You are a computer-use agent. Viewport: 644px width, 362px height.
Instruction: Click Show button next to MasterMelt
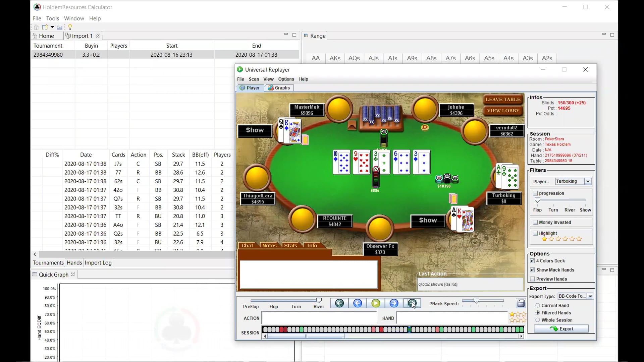(x=255, y=130)
